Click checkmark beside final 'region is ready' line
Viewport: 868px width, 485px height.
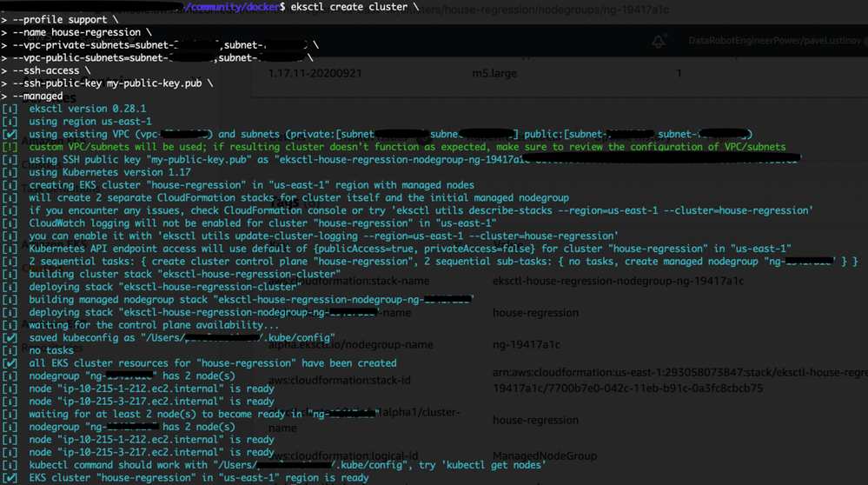pyautogui.click(x=10, y=477)
